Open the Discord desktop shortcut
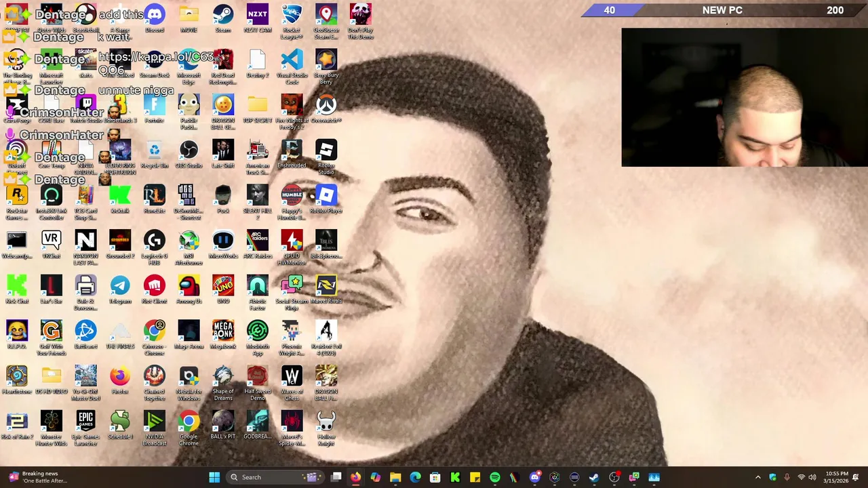Screen dimensions: 868x488 (155, 18)
